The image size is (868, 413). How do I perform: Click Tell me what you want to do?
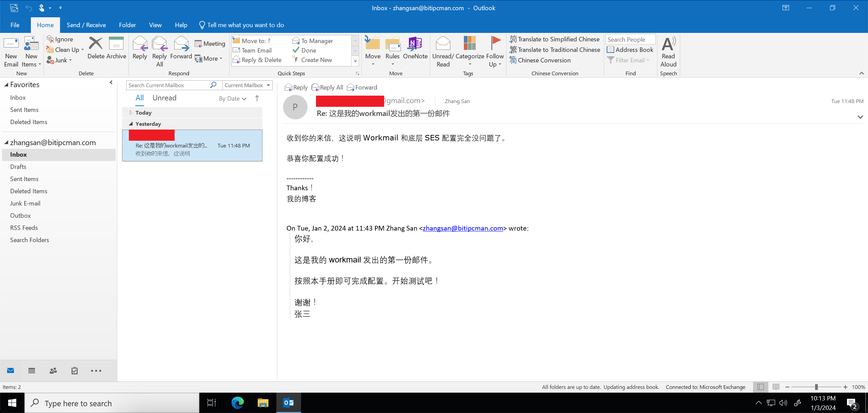tap(241, 25)
